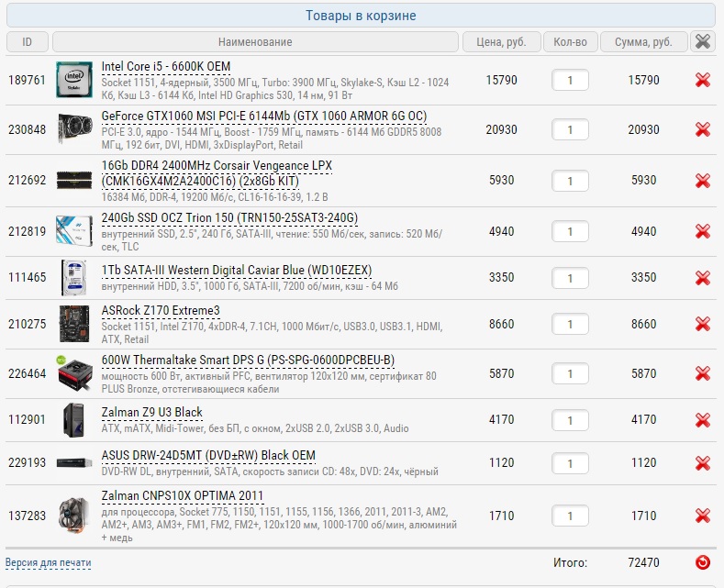Open GTX 1060 graphics card thumbnail

pos(74,129)
